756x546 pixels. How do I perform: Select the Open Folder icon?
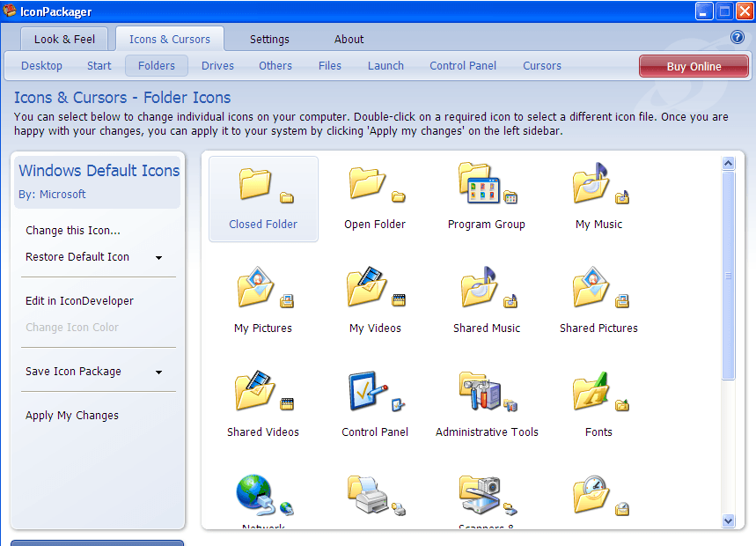click(375, 192)
